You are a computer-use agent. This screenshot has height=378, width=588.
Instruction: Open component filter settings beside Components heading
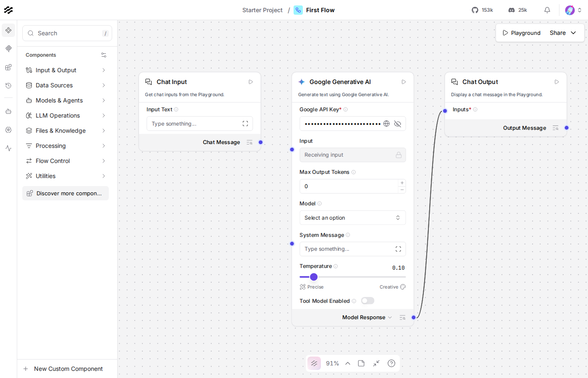(104, 55)
